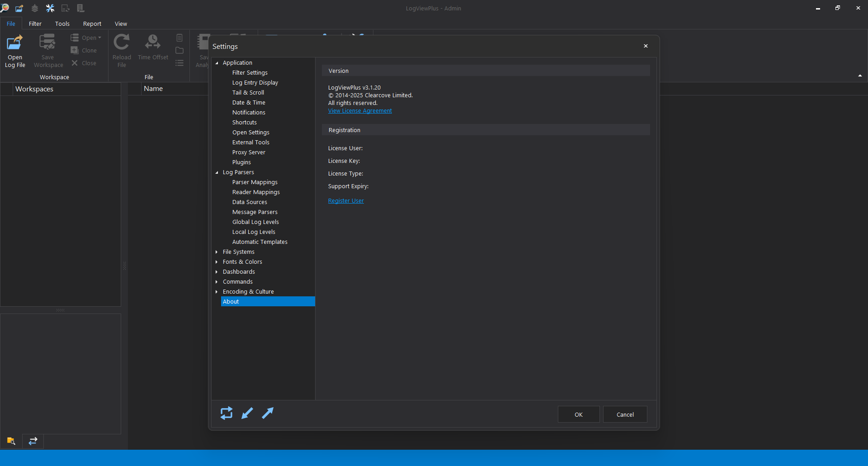
Task: Switch to the View ribbon tab
Action: [x=121, y=24]
